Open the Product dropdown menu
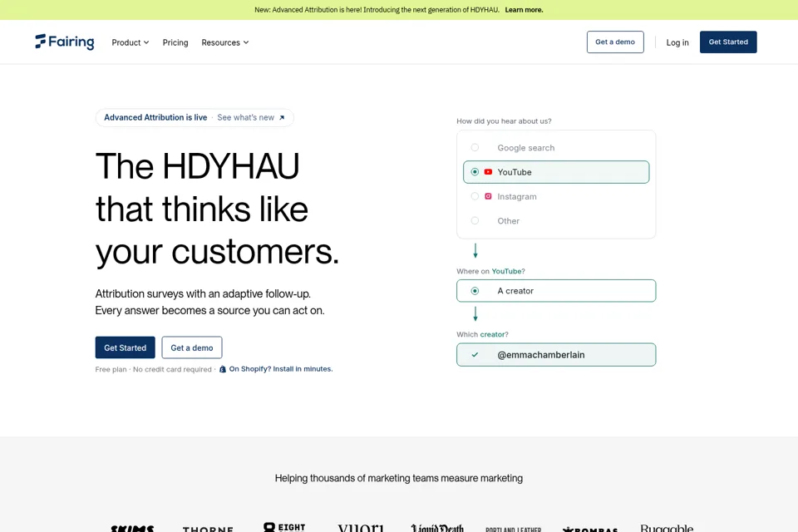The height and width of the screenshot is (532, 798). point(131,42)
